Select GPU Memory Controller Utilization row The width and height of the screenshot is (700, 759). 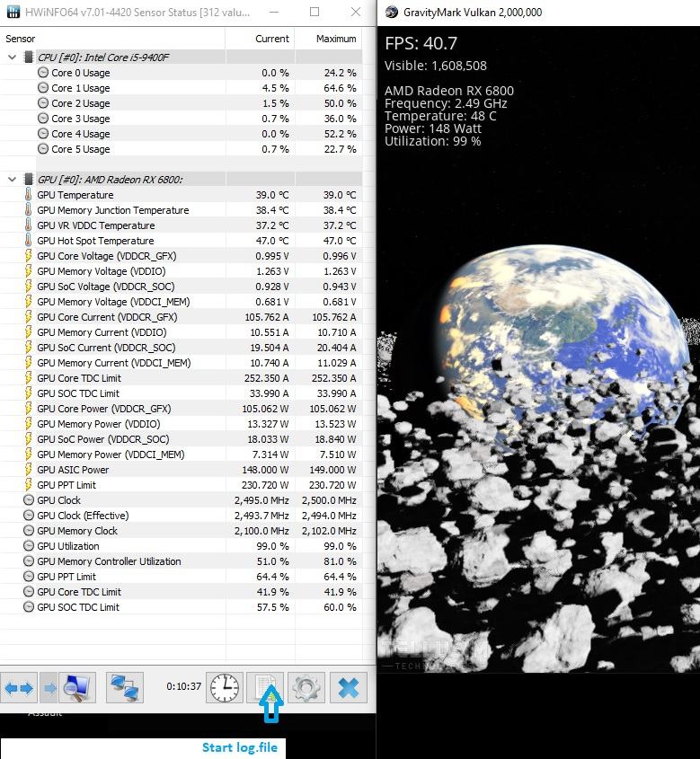coord(181,561)
